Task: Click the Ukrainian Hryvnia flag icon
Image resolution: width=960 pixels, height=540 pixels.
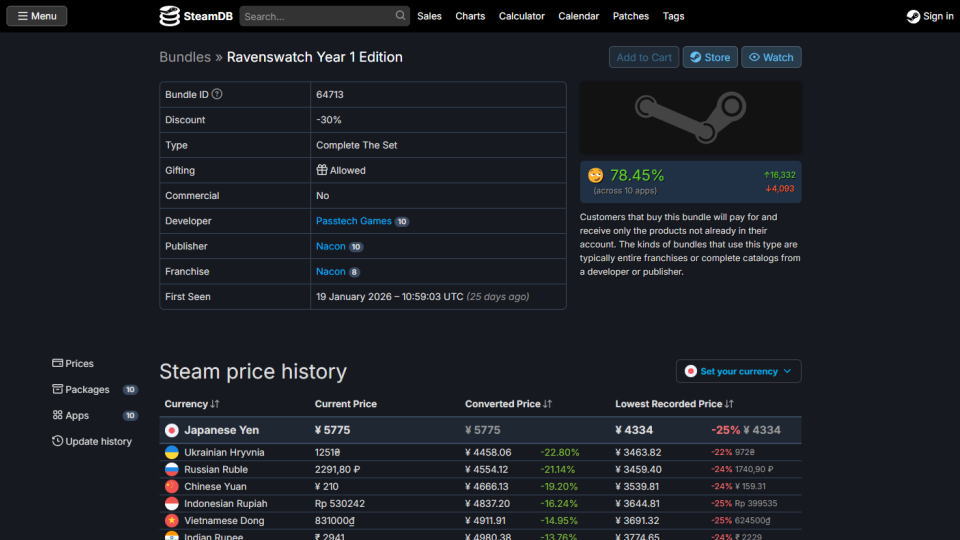Action: pyautogui.click(x=171, y=452)
